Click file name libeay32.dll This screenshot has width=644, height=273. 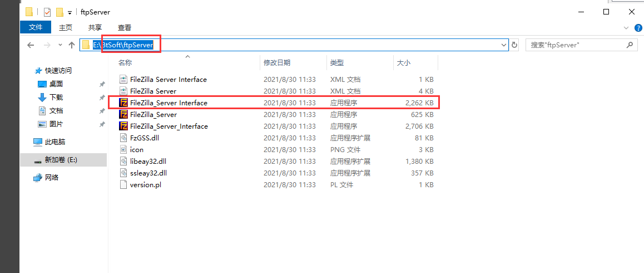click(148, 162)
